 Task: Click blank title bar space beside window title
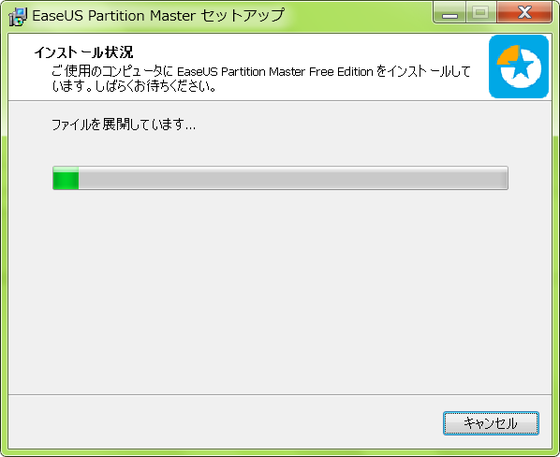click(357, 16)
